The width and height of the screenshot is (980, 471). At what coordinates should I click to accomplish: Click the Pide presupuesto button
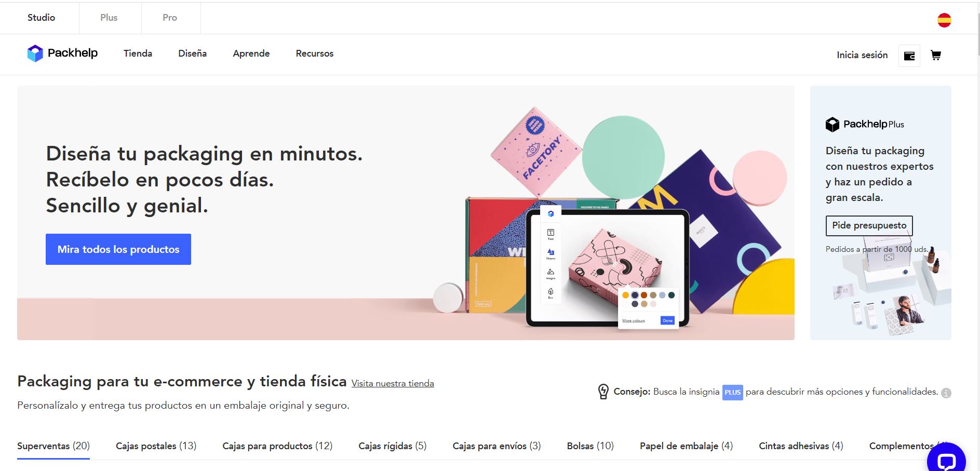click(869, 225)
